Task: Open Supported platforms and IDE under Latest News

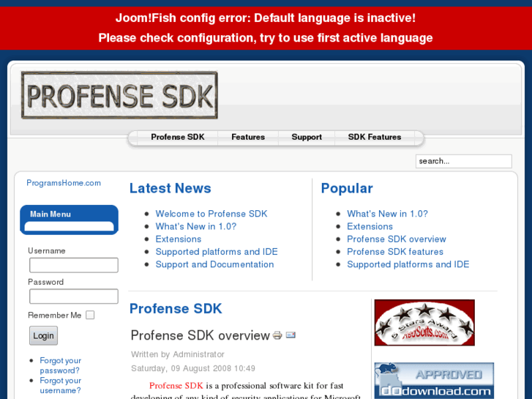Action: [217, 252]
